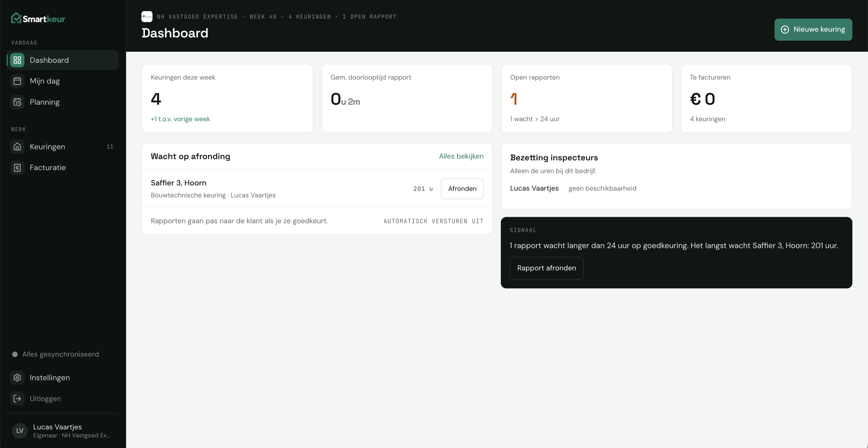868x448 pixels.
Task: Click the LV user avatar
Action: point(20,431)
